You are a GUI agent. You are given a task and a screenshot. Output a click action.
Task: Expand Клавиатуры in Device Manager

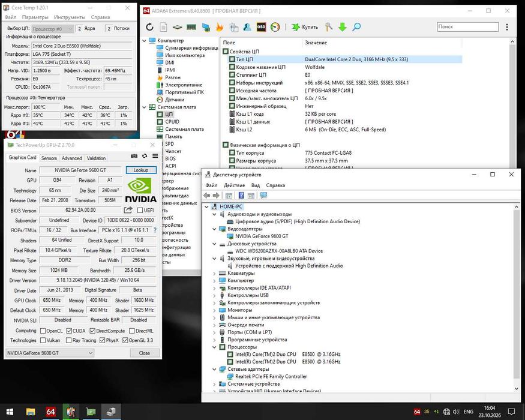214,274
